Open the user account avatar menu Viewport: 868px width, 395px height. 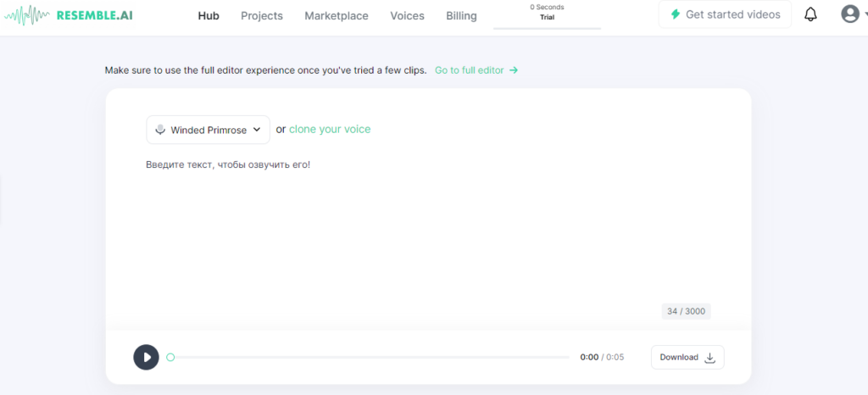tap(849, 14)
